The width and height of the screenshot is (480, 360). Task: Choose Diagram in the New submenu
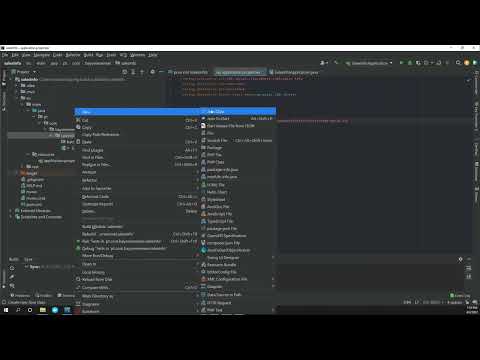[238, 286]
